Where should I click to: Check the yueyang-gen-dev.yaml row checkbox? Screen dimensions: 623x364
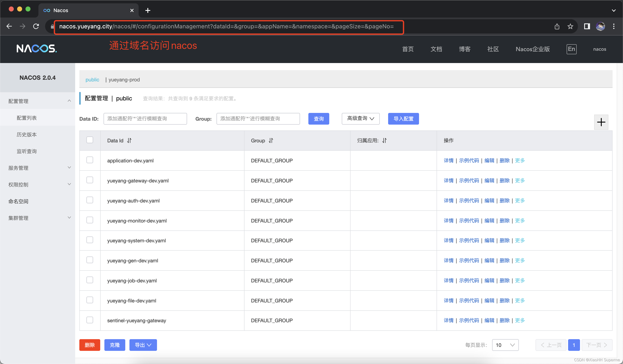click(90, 260)
